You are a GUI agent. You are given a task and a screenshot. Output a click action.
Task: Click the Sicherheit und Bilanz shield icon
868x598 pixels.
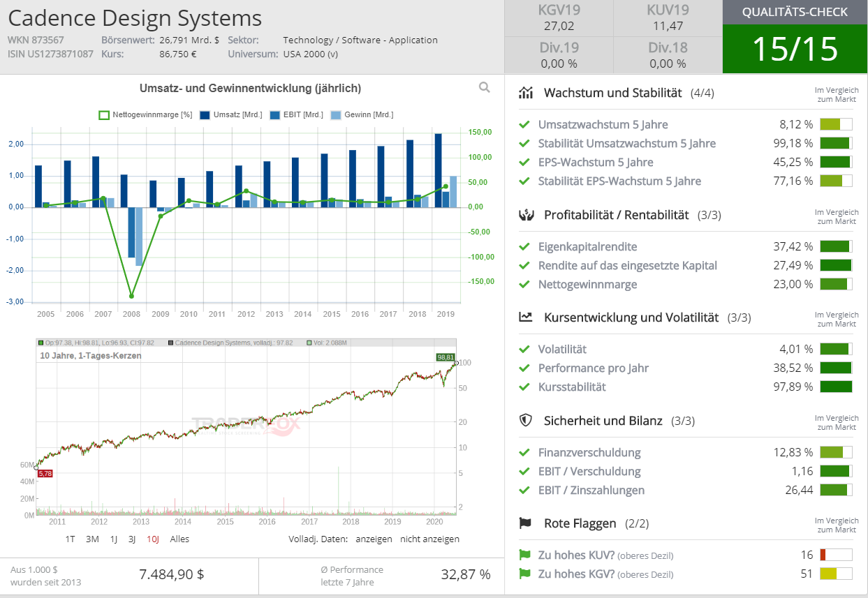[x=526, y=421]
